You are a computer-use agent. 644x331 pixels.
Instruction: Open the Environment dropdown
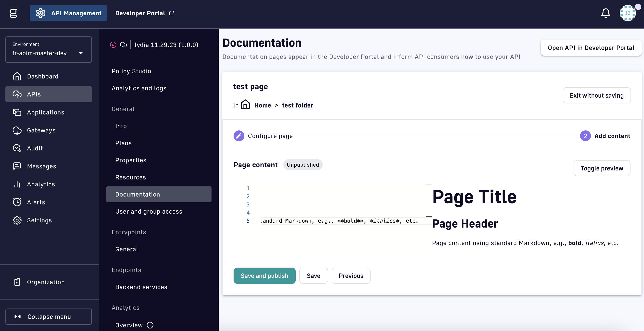click(49, 49)
